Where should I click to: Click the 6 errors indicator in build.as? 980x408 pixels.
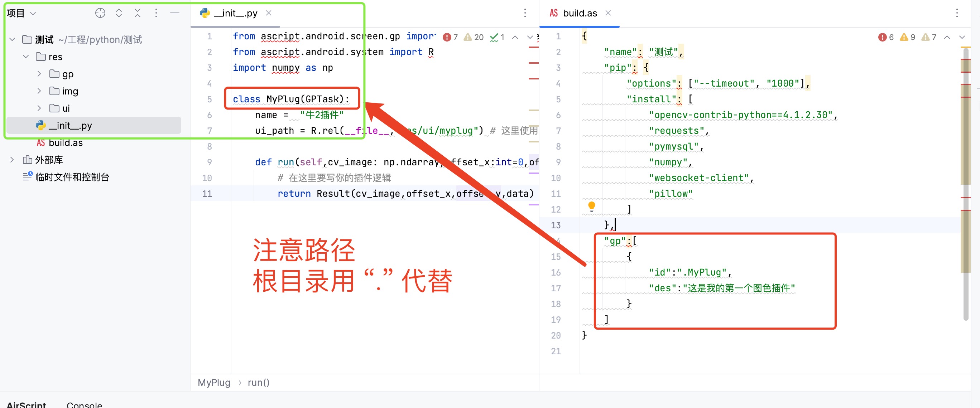(886, 37)
